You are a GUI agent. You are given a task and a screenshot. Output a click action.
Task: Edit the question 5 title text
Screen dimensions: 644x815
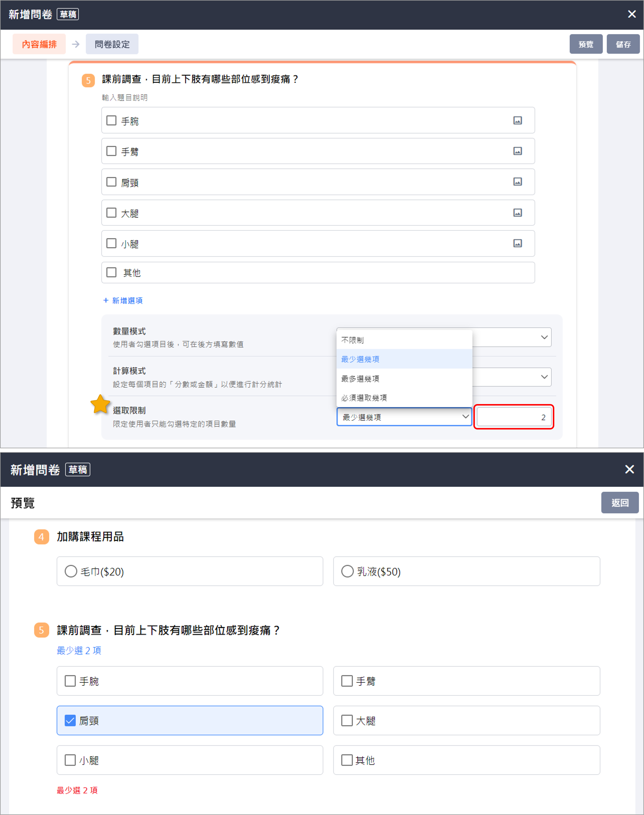coord(200,79)
